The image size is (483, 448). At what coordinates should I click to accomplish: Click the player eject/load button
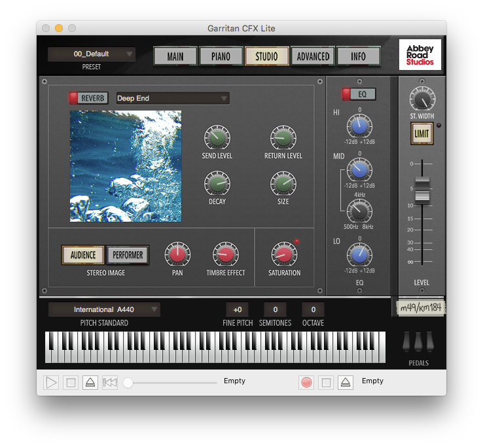pyautogui.click(x=90, y=383)
